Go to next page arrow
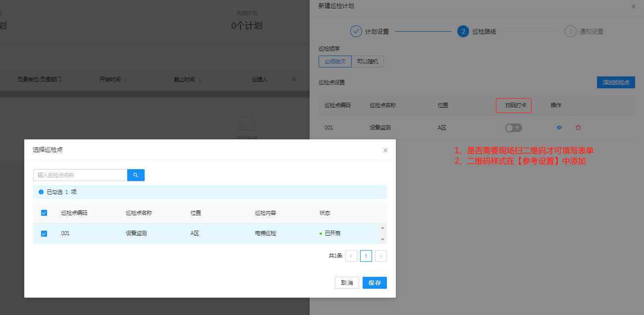644x315 pixels. pyautogui.click(x=380, y=256)
